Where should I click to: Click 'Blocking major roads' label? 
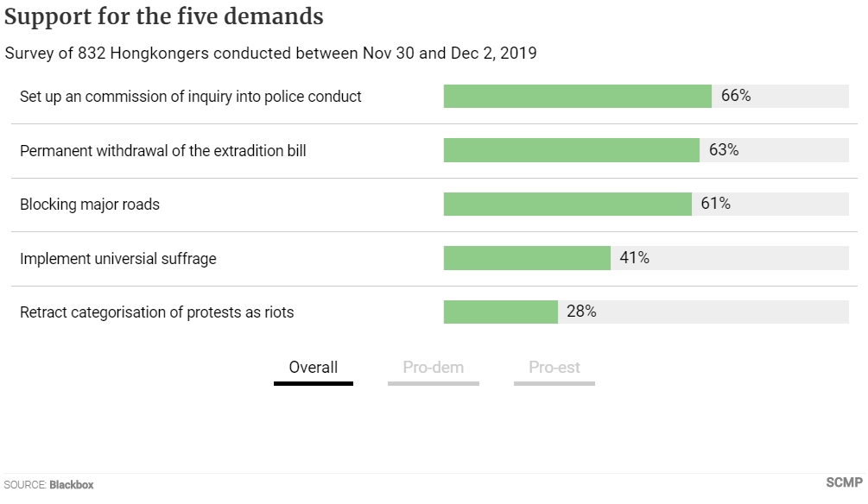click(x=90, y=205)
